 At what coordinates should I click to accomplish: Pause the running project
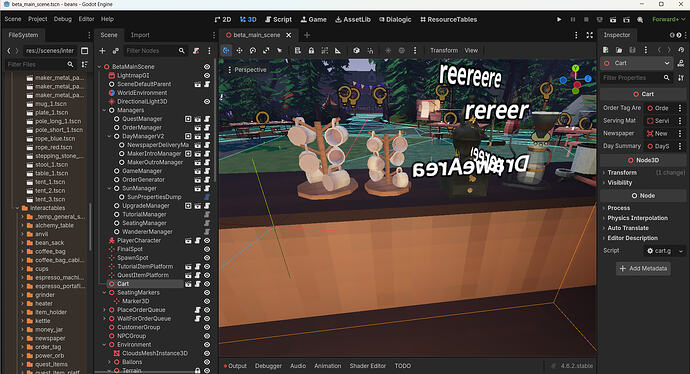click(573, 19)
